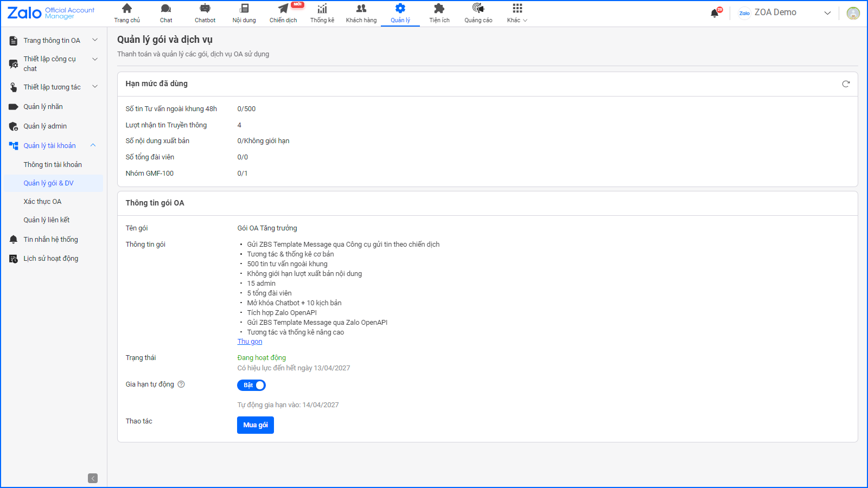868x488 pixels.
Task: Open the user avatar profile
Action: (x=853, y=13)
